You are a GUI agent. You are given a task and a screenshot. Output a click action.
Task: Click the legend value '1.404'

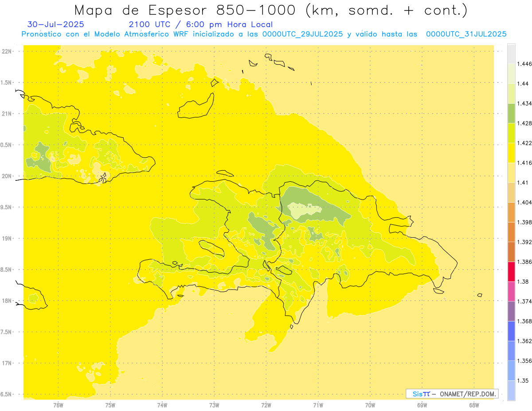pos(524,203)
